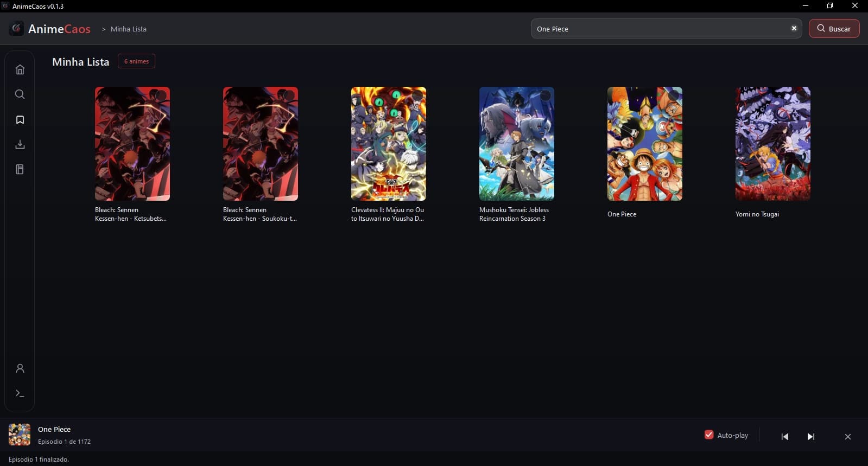Click 'Episodio 1 de 1172' text

(x=64, y=442)
